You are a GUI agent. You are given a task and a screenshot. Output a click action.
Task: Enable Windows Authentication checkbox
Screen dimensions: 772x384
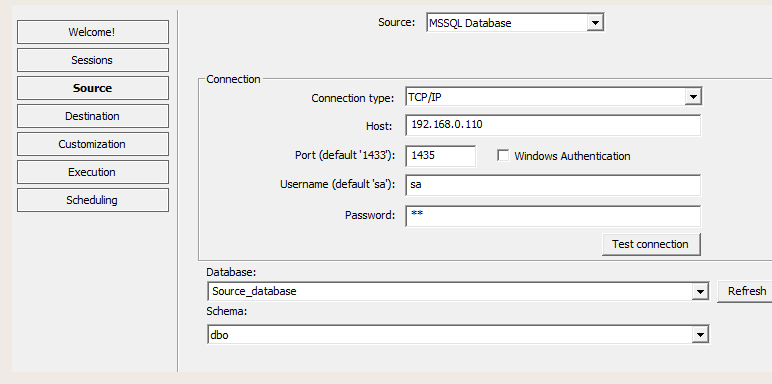pyautogui.click(x=503, y=156)
